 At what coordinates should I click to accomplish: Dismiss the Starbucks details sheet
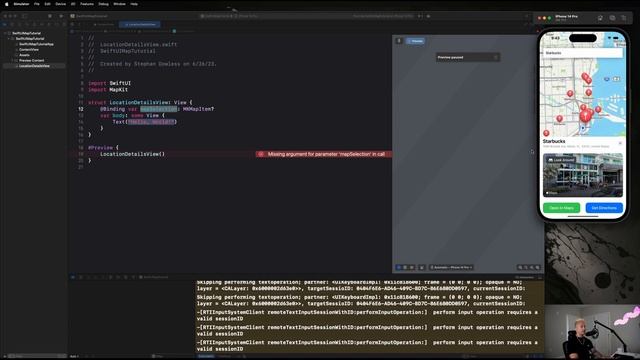tap(620, 143)
